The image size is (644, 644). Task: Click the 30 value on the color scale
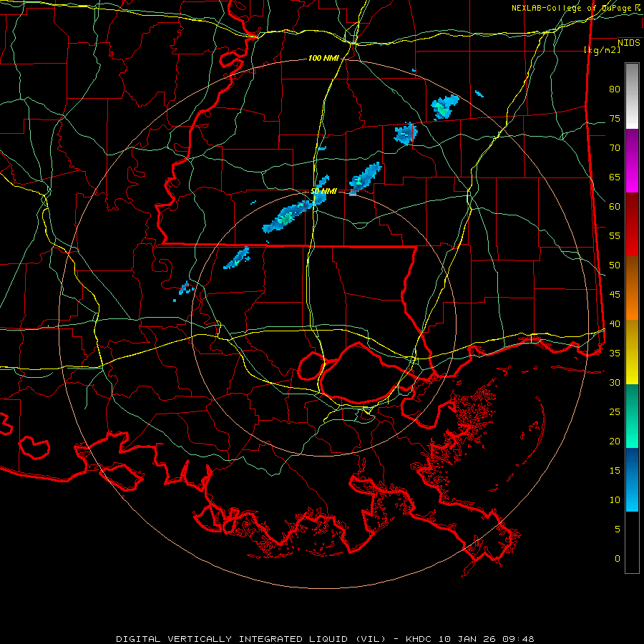(x=615, y=382)
